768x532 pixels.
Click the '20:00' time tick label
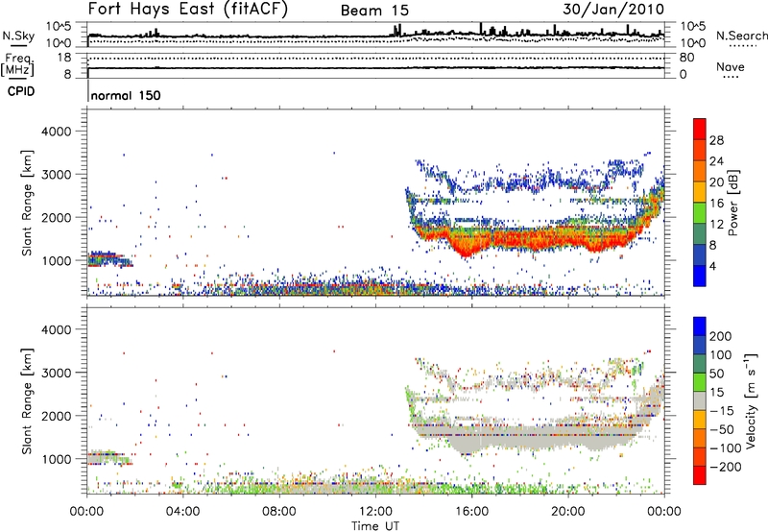pos(568,512)
